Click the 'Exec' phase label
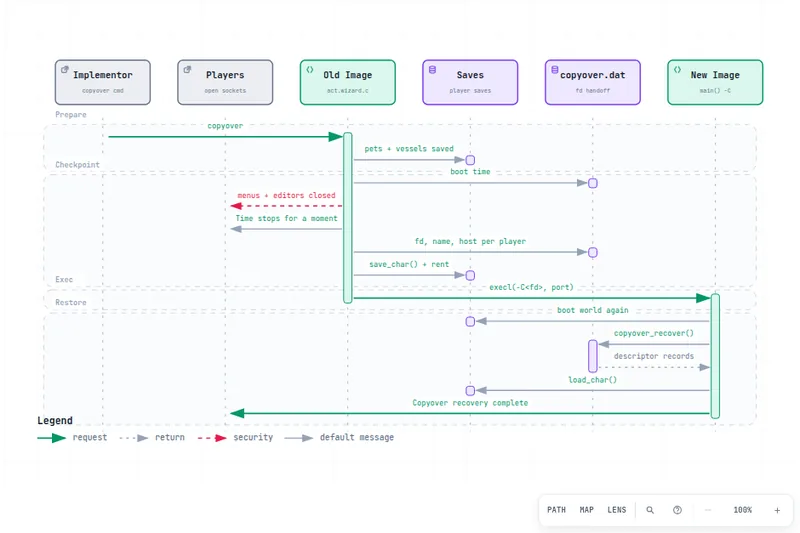800x533 pixels. (64, 279)
